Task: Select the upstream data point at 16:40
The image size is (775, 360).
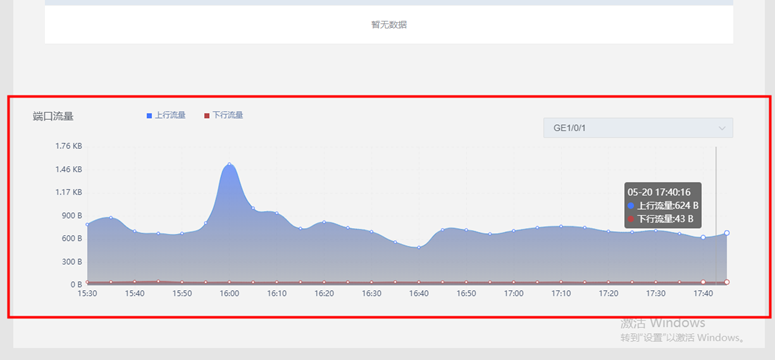Action: 419,247
